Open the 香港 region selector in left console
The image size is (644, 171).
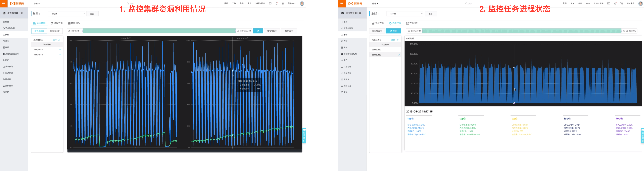click(37, 4)
